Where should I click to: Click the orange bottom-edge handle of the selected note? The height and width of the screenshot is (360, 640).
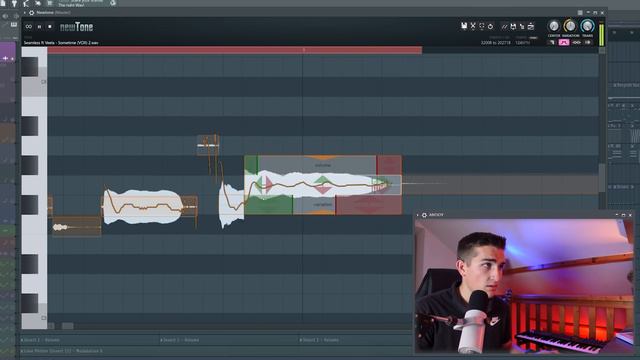click(322, 212)
